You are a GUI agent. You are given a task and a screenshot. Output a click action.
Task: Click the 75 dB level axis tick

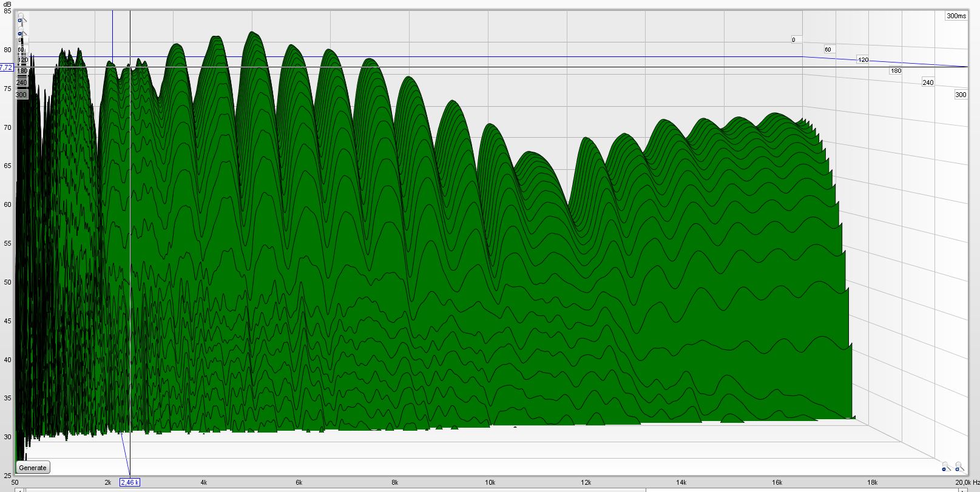[7, 89]
